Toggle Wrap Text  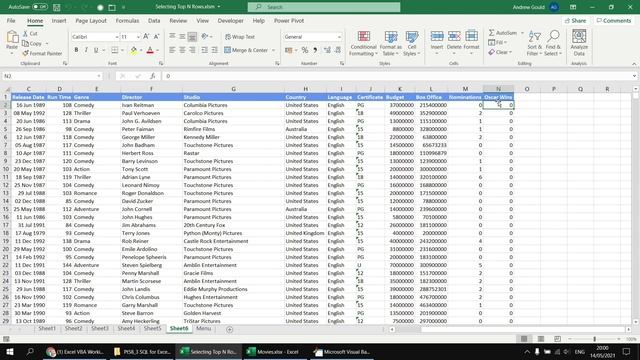240,37
